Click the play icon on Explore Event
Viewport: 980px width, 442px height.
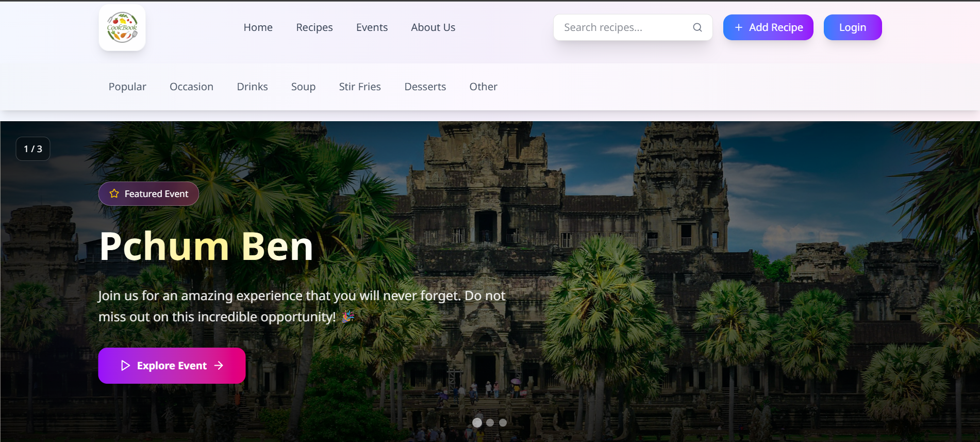tap(125, 366)
